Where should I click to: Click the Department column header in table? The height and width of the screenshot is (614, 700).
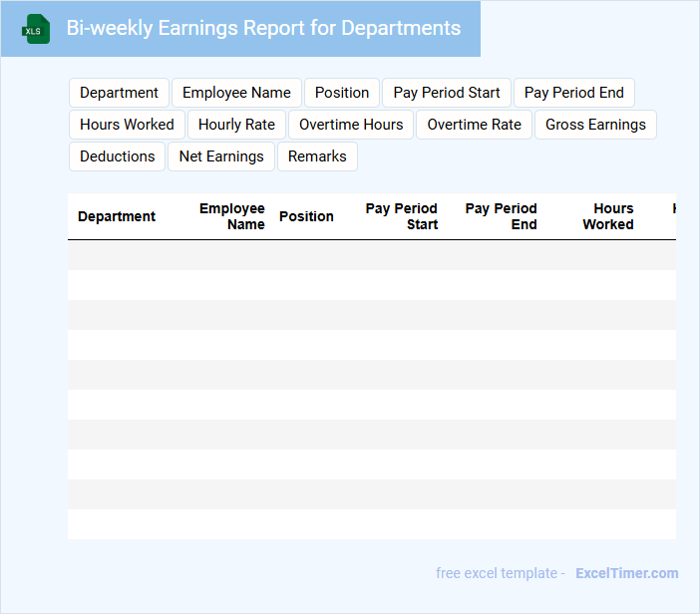[117, 216]
